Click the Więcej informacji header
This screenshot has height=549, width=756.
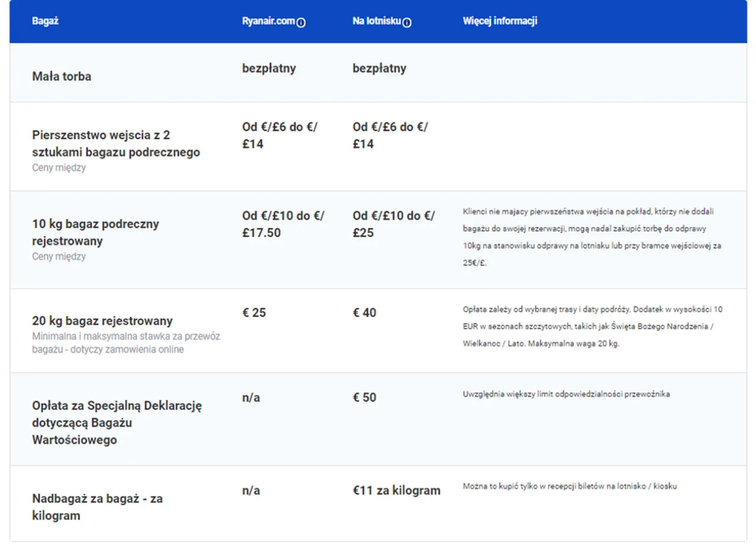click(501, 21)
